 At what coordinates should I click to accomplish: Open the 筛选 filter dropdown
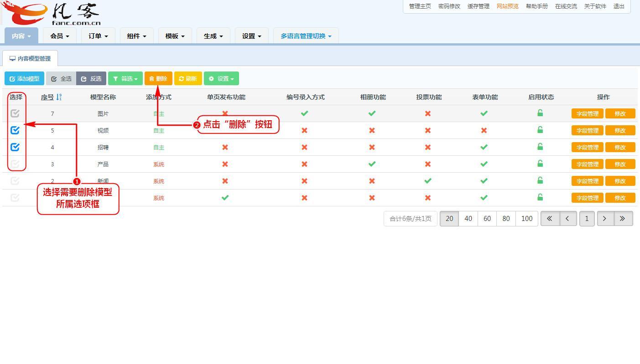click(x=125, y=79)
